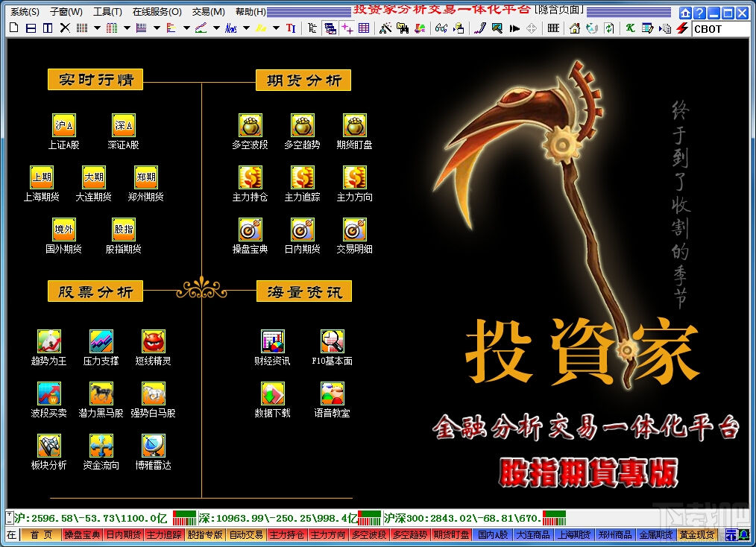Image resolution: width=756 pixels, height=547 pixels.
Task: Open 交易明细 icon
Action: coord(354,230)
